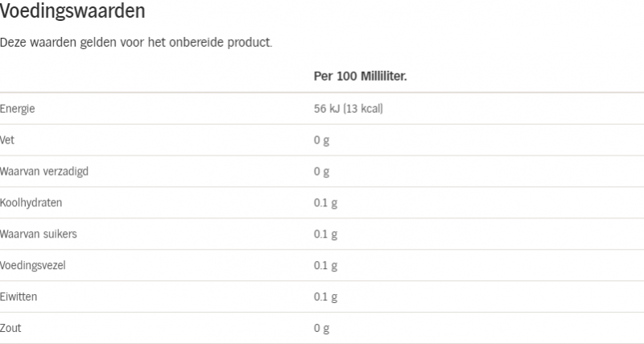Viewport: 644px width, 344px height.
Task: Click the Vet value '0 g'
Action: click(321, 140)
